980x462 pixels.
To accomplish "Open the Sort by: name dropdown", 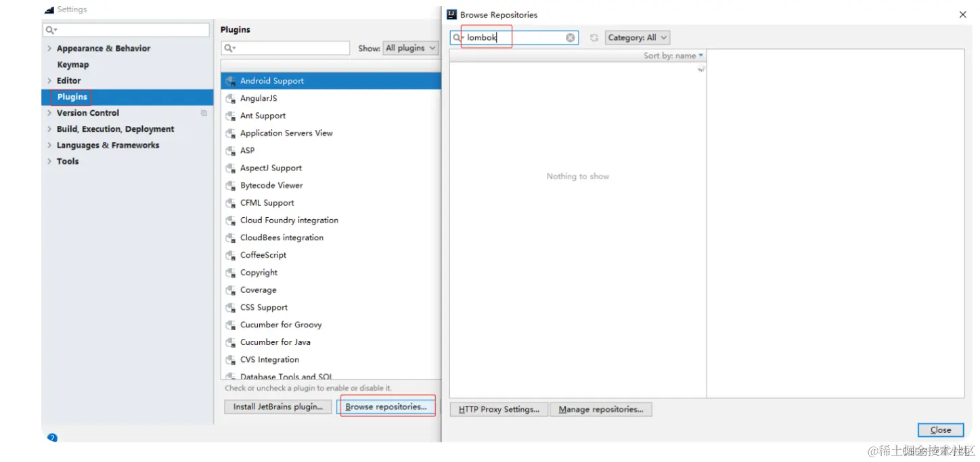I will (x=673, y=55).
